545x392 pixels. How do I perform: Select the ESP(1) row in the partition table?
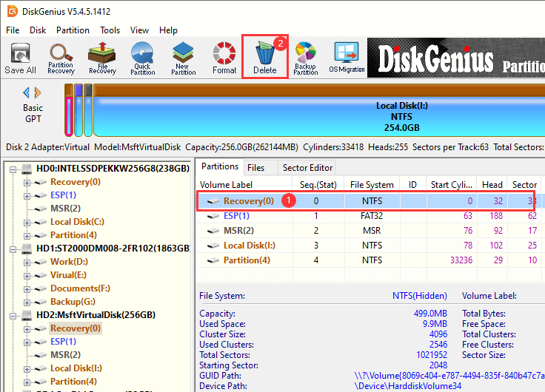click(235, 216)
